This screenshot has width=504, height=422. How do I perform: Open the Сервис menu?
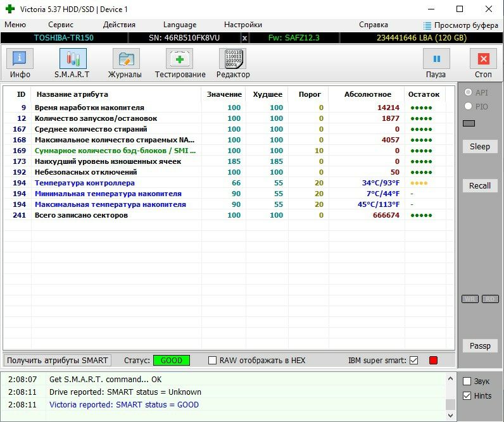pyautogui.click(x=60, y=25)
